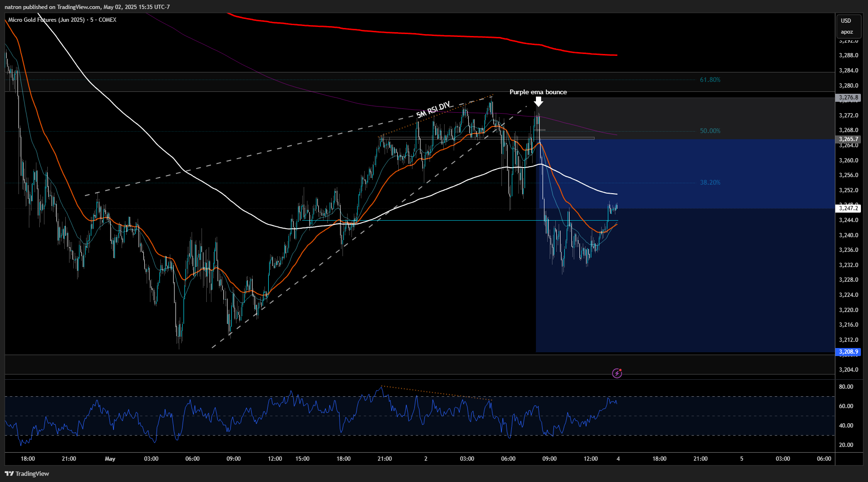
Task: Select the white down arrow annotation
Action: (x=538, y=102)
